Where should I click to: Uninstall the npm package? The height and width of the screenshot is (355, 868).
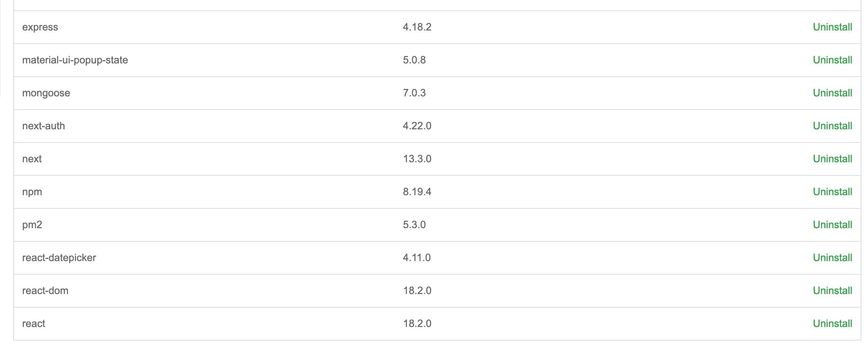pyautogui.click(x=832, y=192)
